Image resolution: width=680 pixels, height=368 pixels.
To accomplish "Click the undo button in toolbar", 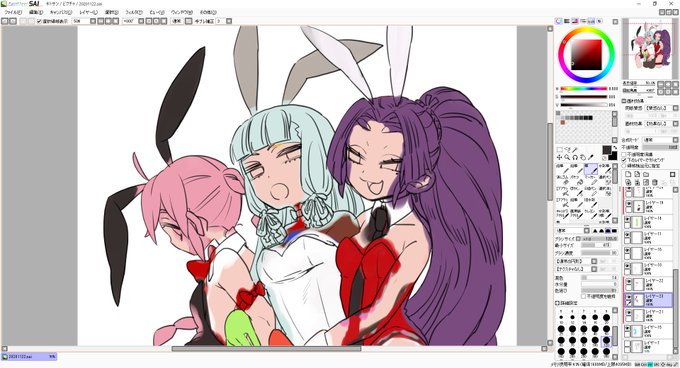I will 5,21.
